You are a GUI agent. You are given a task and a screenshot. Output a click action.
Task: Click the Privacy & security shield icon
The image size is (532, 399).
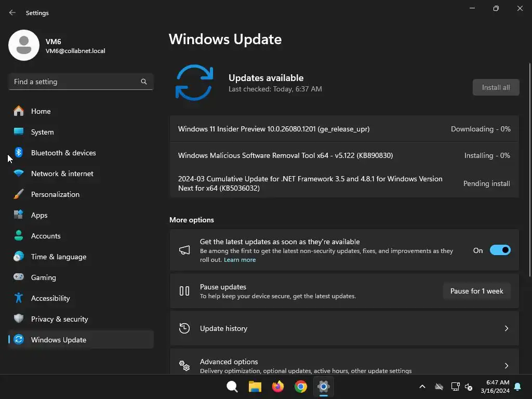19,318
